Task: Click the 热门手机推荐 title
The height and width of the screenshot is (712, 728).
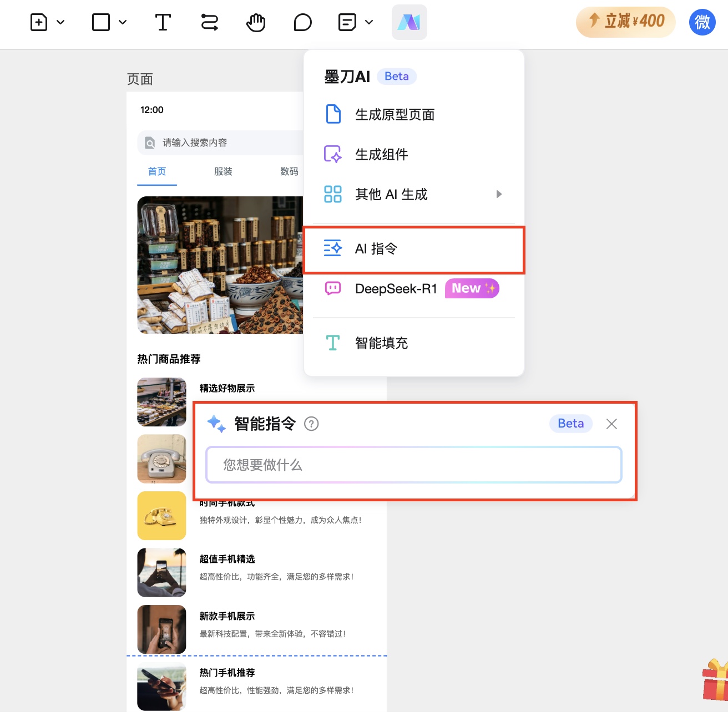Action: click(228, 673)
